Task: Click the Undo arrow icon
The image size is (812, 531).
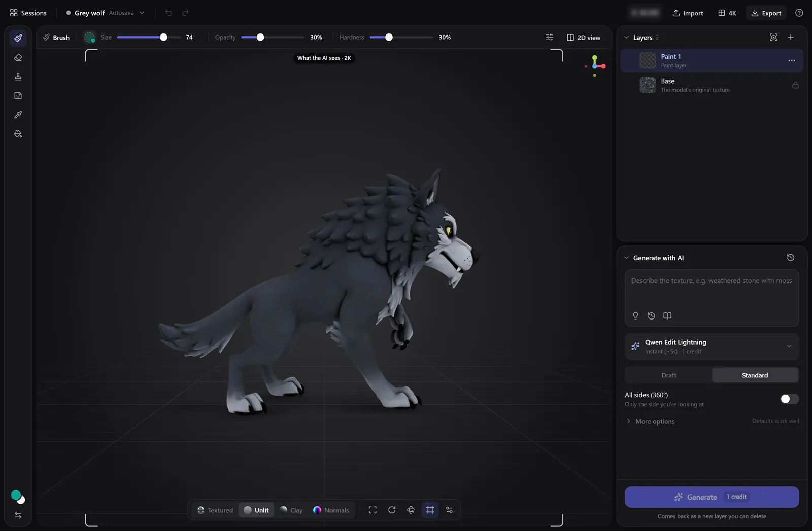Action: tap(168, 13)
